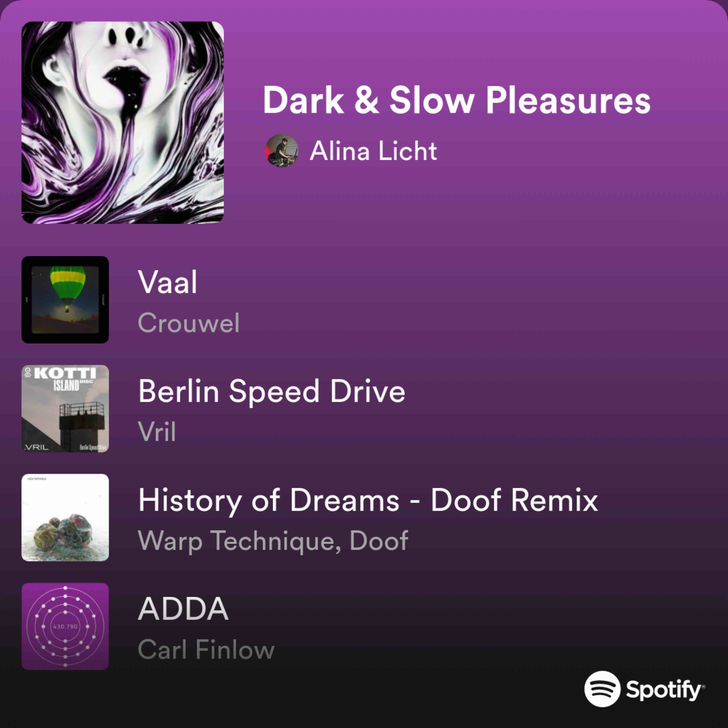Select the History of Dreams album artwork
The image size is (728, 728).
pyautogui.click(x=65, y=517)
